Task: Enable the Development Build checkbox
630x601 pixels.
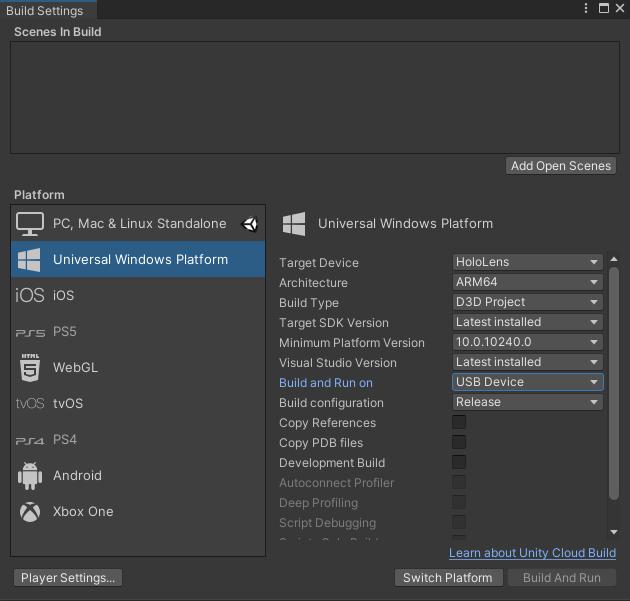Action: [x=459, y=462]
